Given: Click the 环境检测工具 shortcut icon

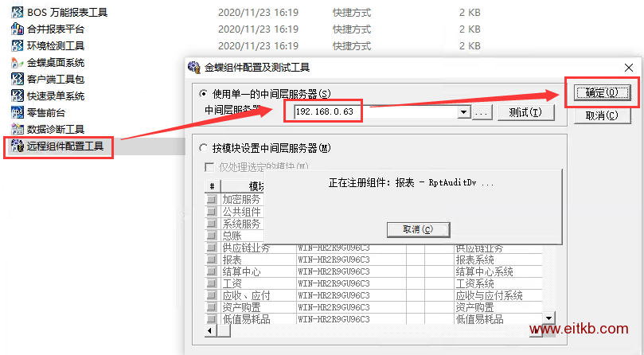Looking at the screenshot, I should (18, 45).
